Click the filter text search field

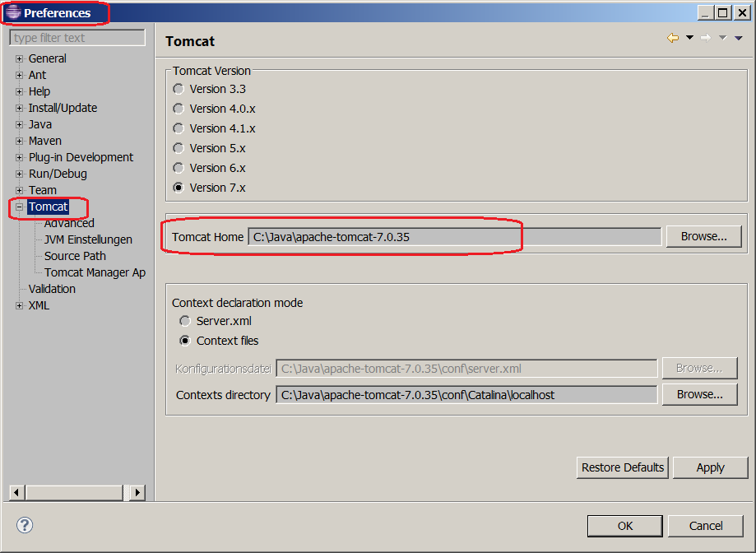pos(77,38)
